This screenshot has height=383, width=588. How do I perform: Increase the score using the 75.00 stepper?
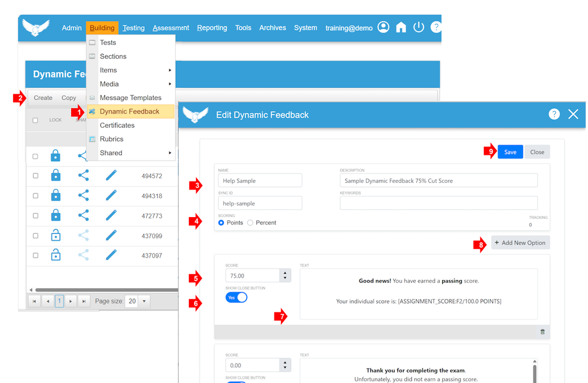(284, 272)
